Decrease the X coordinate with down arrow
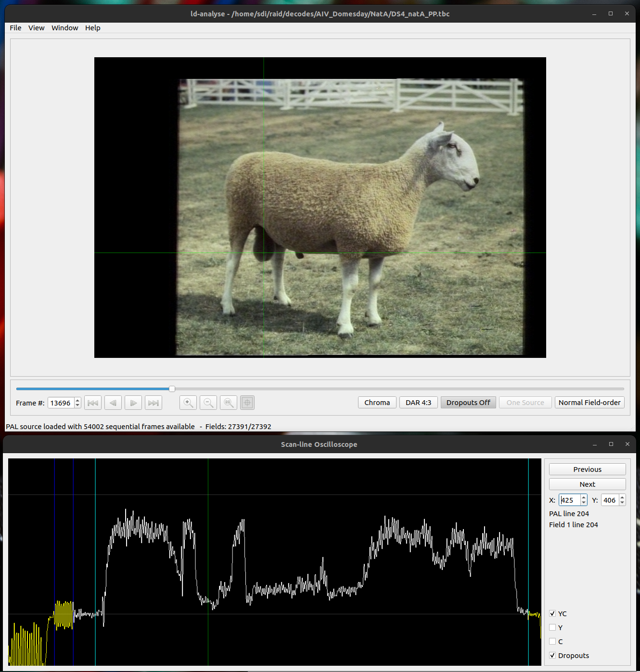 pyautogui.click(x=584, y=503)
